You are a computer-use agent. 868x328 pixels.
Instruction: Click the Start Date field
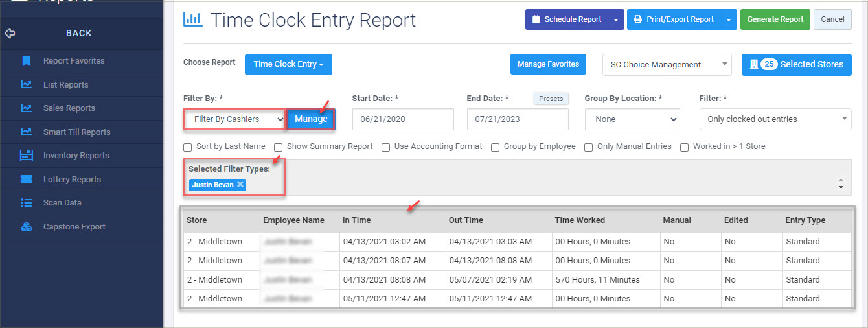[x=403, y=119]
